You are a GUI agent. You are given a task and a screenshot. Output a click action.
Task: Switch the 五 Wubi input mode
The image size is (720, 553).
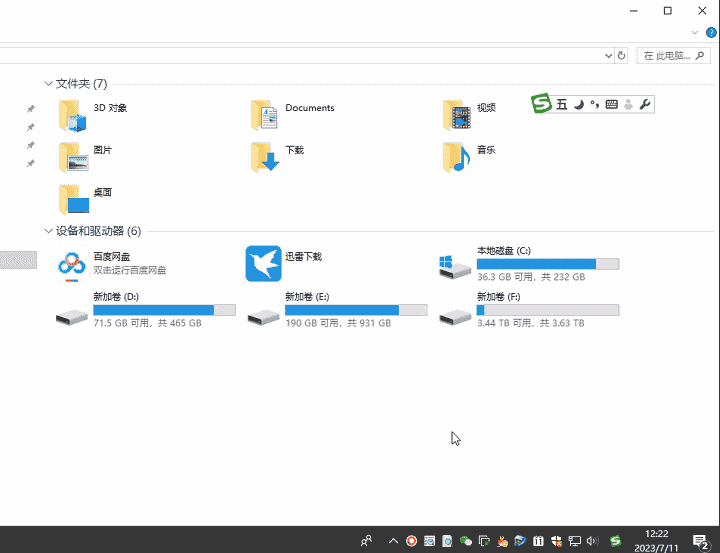(x=562, y=105)
